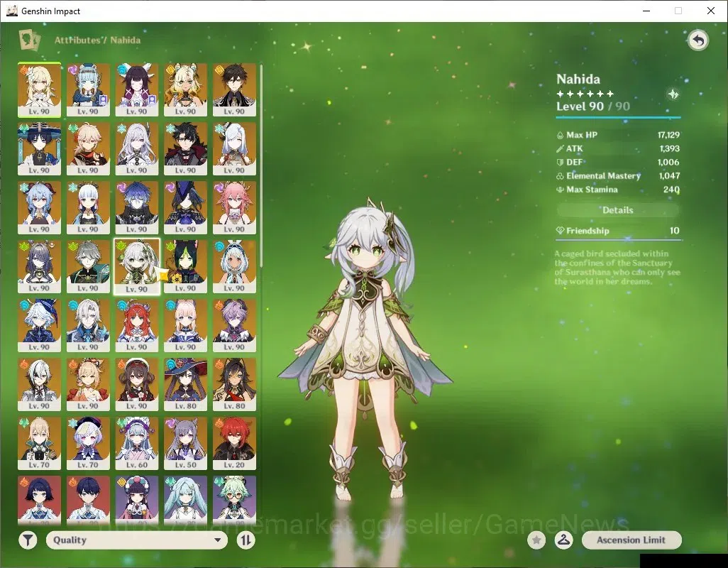Click the Ascension Limit button
The height and width of the screenshot is (568, 728).
(x=632, y=540)
